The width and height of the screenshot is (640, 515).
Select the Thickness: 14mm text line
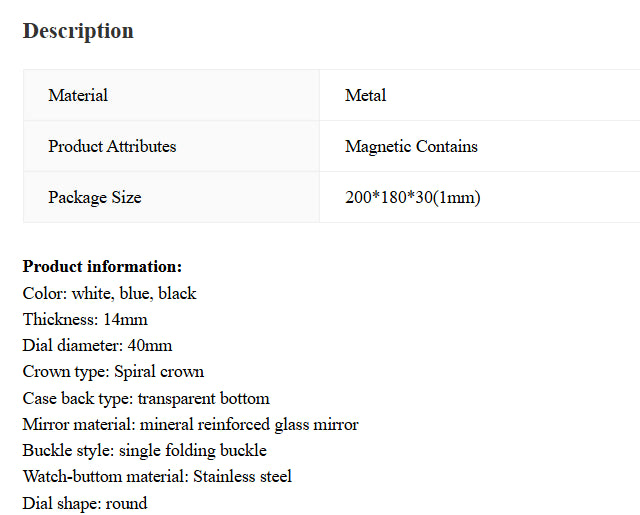[x=85, y=319]
